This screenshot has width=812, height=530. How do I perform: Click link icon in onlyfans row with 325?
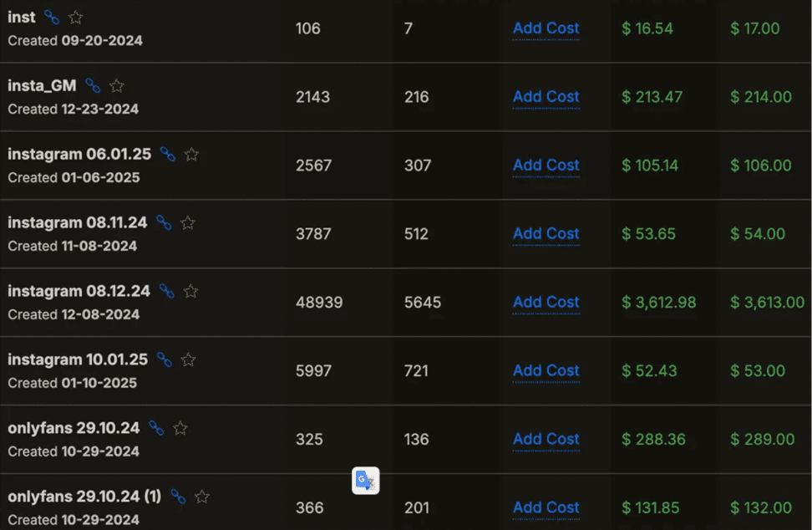pyautogui.click(x=156, y=428)
